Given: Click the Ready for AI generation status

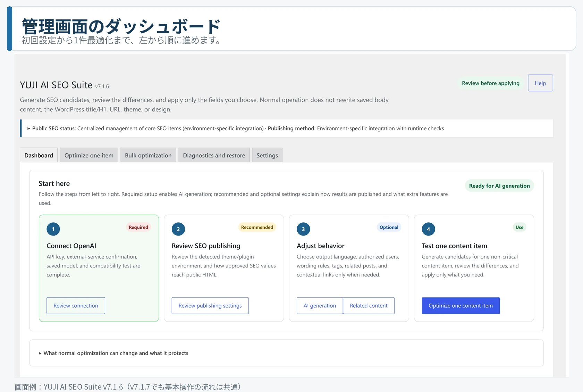Looking at the screenshot, I should (x=499, y=186).
